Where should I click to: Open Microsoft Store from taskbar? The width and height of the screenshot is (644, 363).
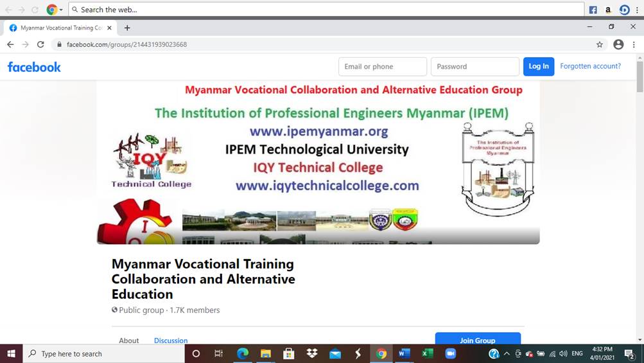click(x=289, y=353)
